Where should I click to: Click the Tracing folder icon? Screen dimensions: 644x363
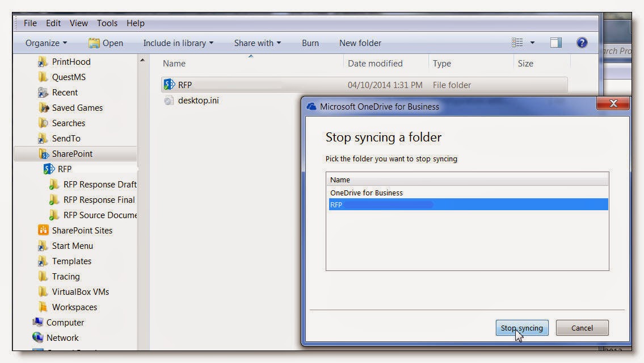click(43, 276)
